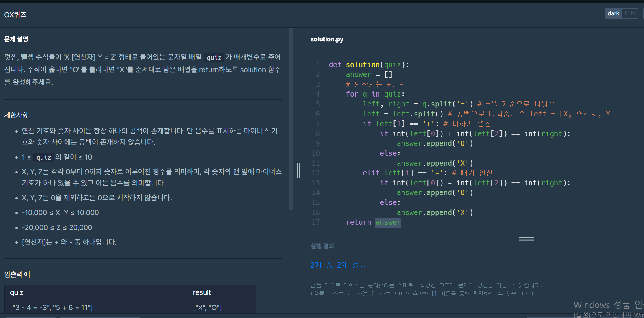Click the '2개 중 2개 성공' result message
The width and height of the screenshot is (644, 318).
[338, 265]
